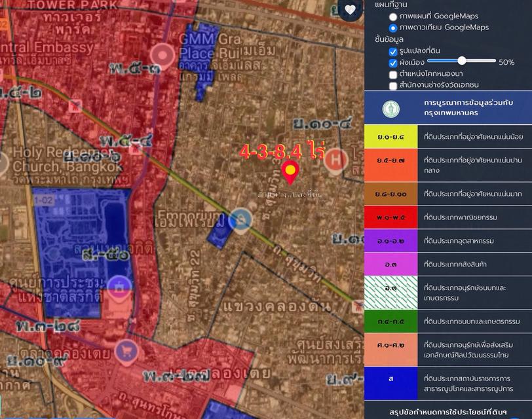Toggle the city plan layer checkbox

coord(393,63)
